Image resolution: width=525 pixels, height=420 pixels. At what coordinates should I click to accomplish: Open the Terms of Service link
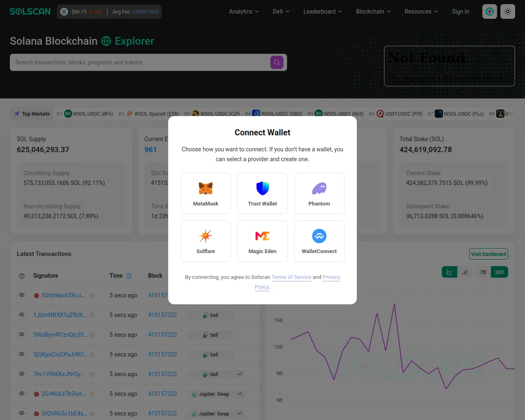point(291,277)
